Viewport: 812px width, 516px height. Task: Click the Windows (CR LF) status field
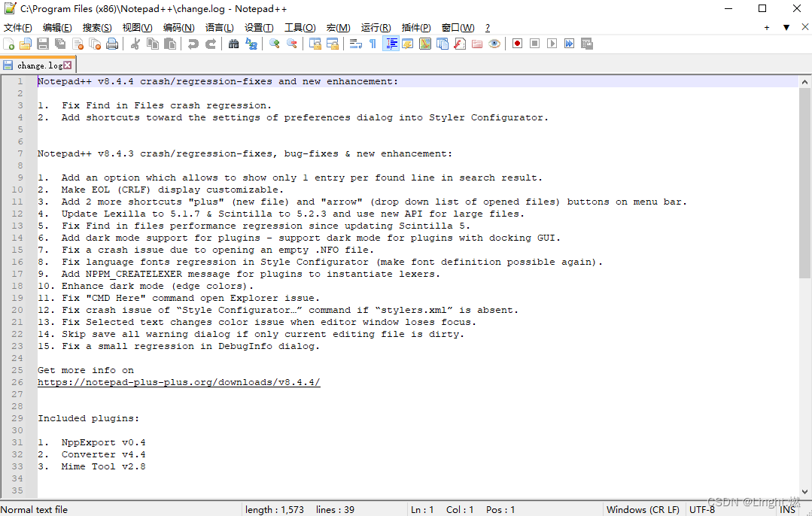(x=643, y=510)
